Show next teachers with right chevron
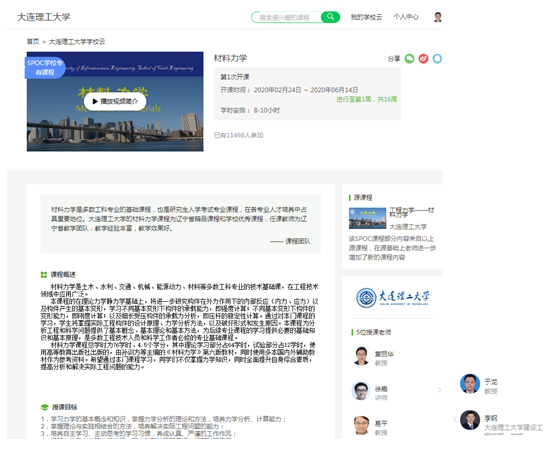 [x=439, y=390]
